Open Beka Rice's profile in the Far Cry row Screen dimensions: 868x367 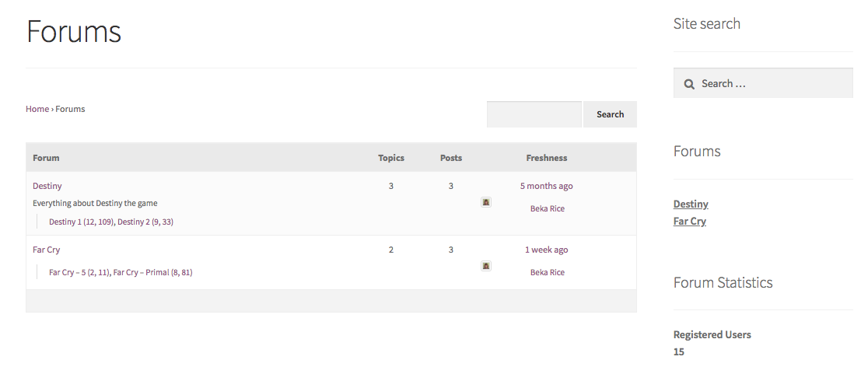(x=548, y=272)
